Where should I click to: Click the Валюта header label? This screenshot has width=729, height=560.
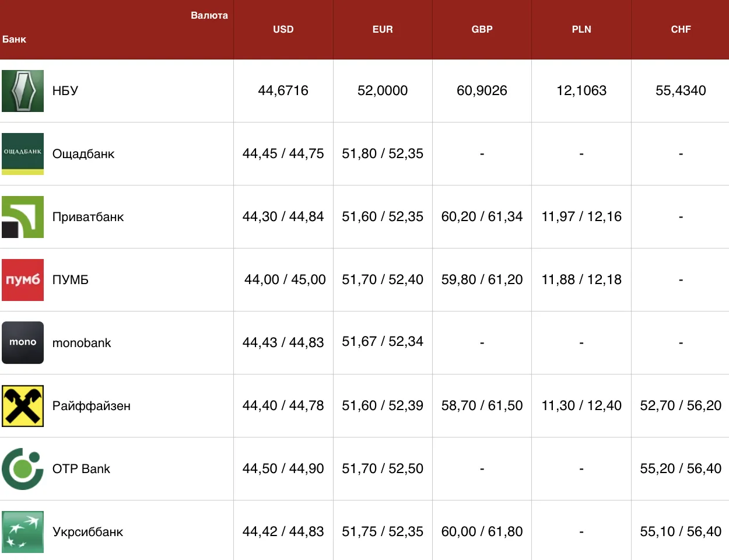tap(209, 16)
